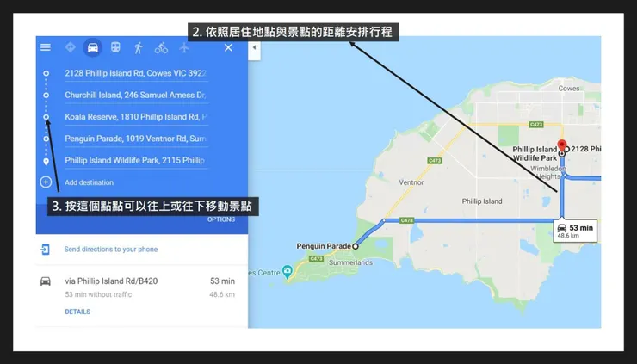The width and height of the screenshot is (637, 364).
Task: Open the Google Maps hamburger menu
Action: pyautogui.click(x=46, y=47)
